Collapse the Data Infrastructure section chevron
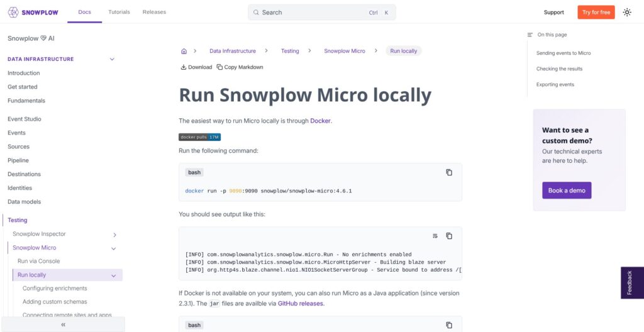The width and height of the screenshot is (644, 332). pyautogui.click(x=112, y=59)
